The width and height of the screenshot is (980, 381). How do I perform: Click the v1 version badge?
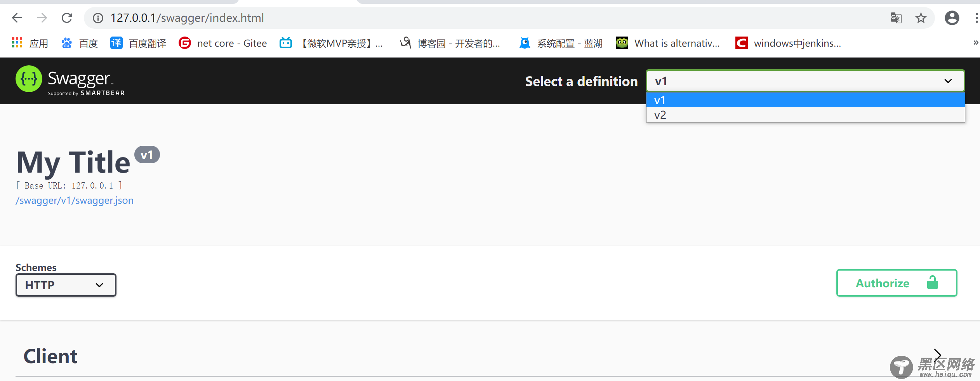point(147,155)
